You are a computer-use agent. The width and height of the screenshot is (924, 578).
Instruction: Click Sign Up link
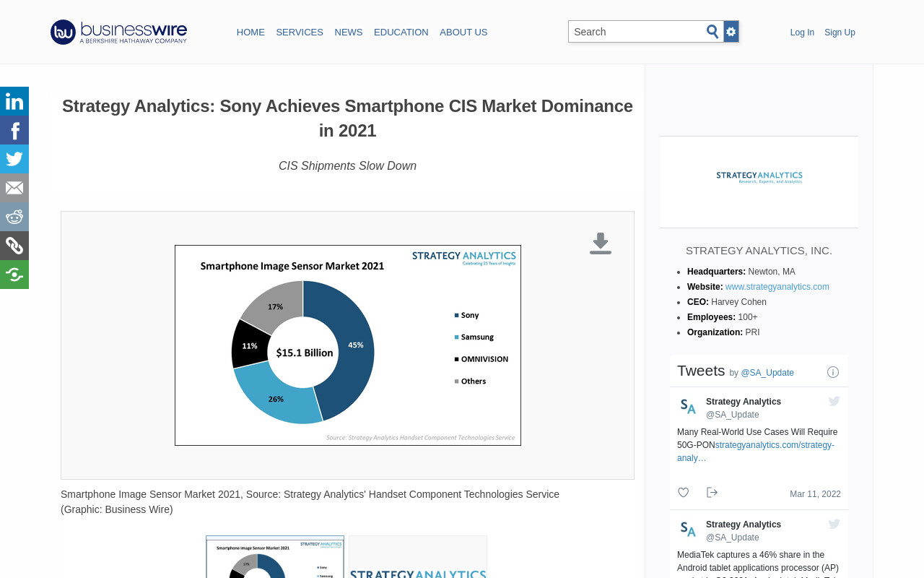click(x=840, y=33)
